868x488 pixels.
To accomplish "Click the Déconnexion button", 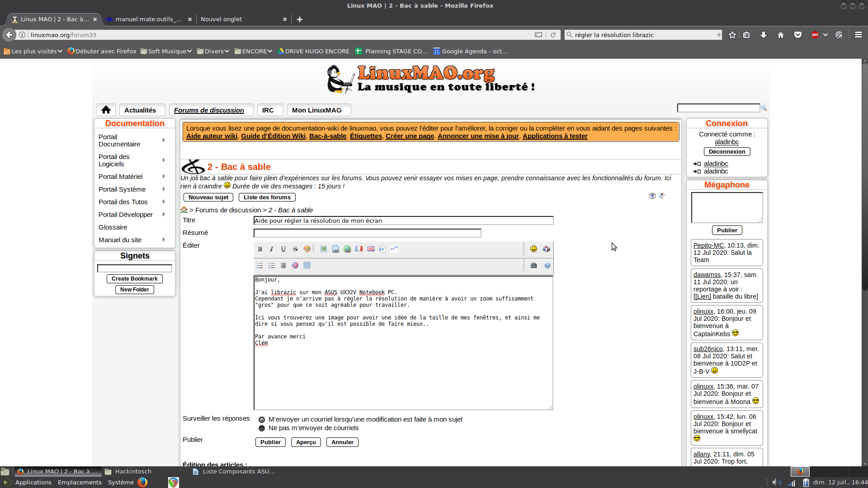I will [726, 152].
